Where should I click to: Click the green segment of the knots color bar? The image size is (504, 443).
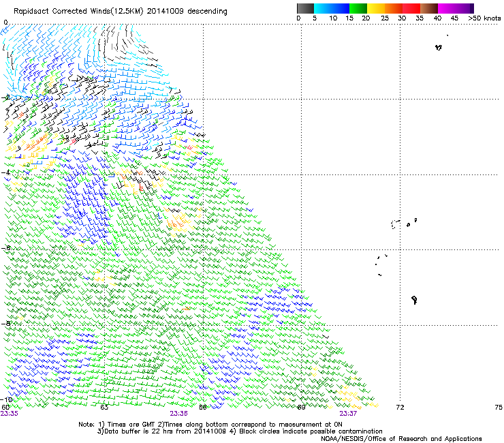click(x=358, y=9)
